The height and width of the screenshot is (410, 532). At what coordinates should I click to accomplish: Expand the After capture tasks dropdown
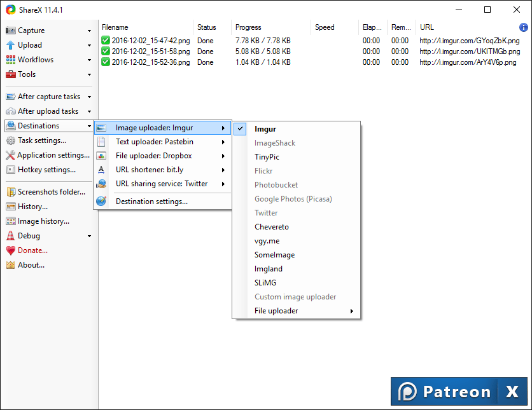point(89,96)
